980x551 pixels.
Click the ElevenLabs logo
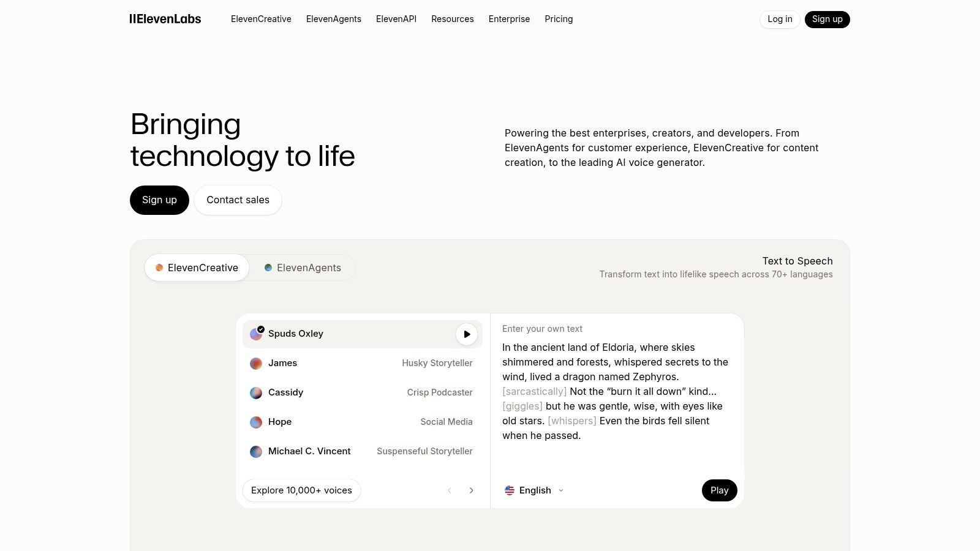[x=165, y=19]
